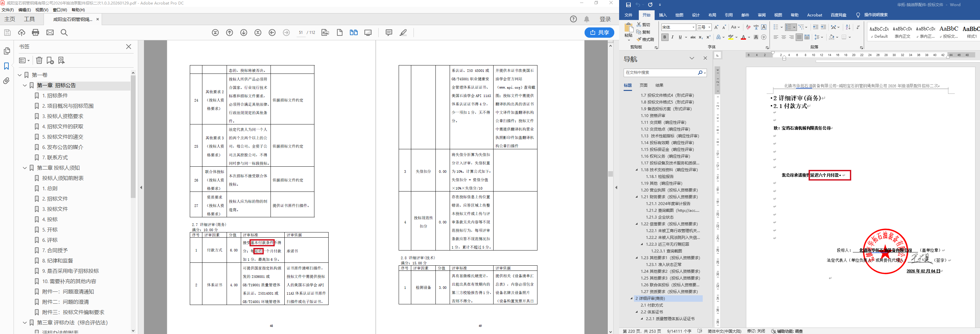
Task: Click Word format painter 格式刷
Action: coord(645,39)
